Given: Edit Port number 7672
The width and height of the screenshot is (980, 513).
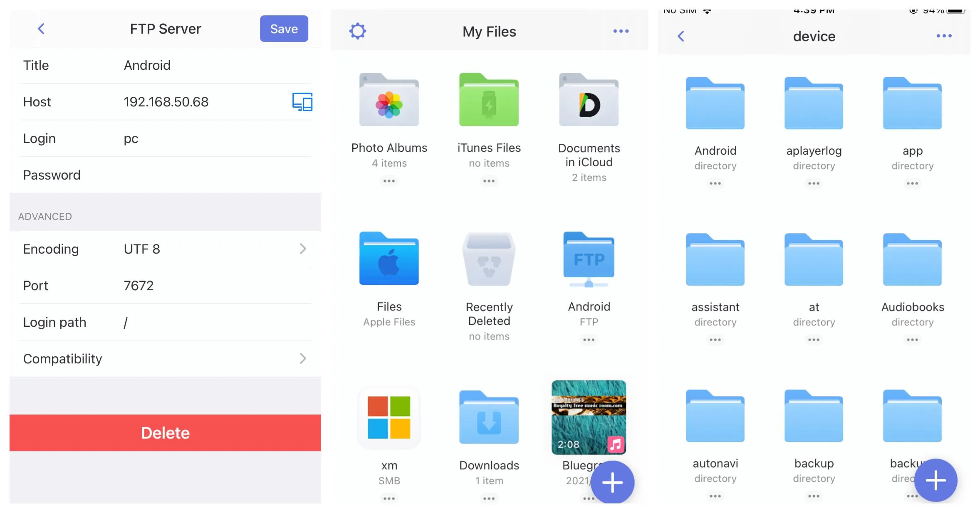Looking at the screenshot, I should click(x=139, y=286).
